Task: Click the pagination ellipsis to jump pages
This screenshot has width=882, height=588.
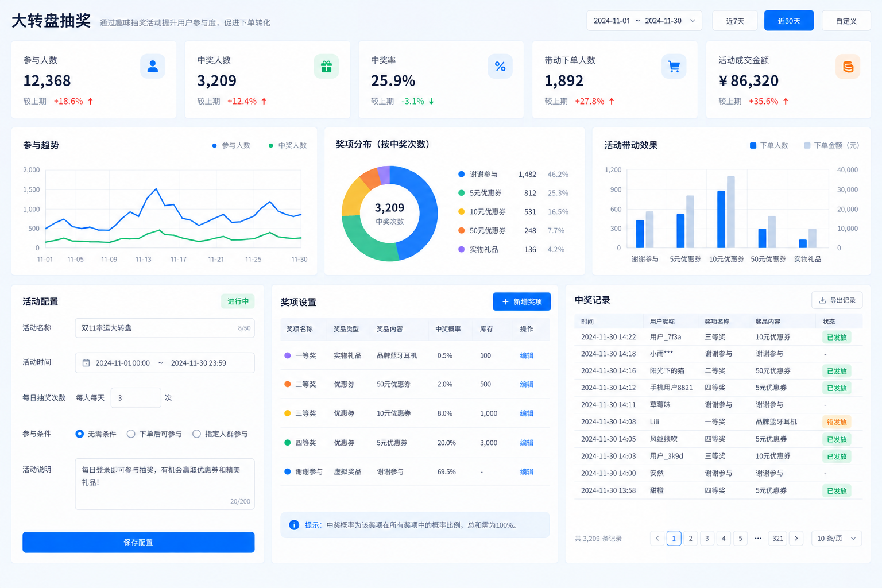Action: coord(758,538)
